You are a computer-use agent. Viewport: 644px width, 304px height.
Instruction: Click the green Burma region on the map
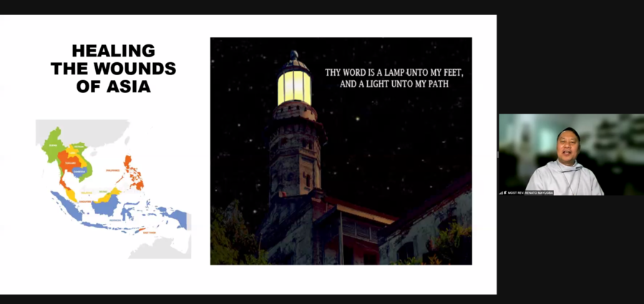pos(52,145)
